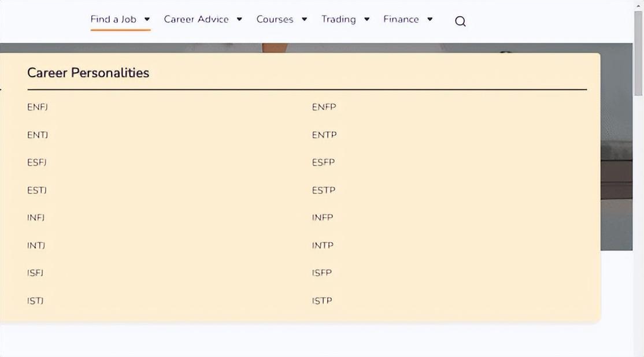Open the ENFJ personality link

click(38, 107)
